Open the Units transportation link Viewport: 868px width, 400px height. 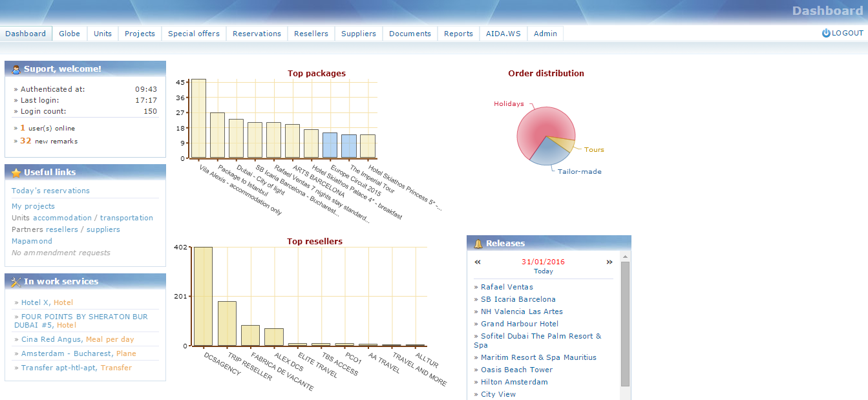point(126,218)
